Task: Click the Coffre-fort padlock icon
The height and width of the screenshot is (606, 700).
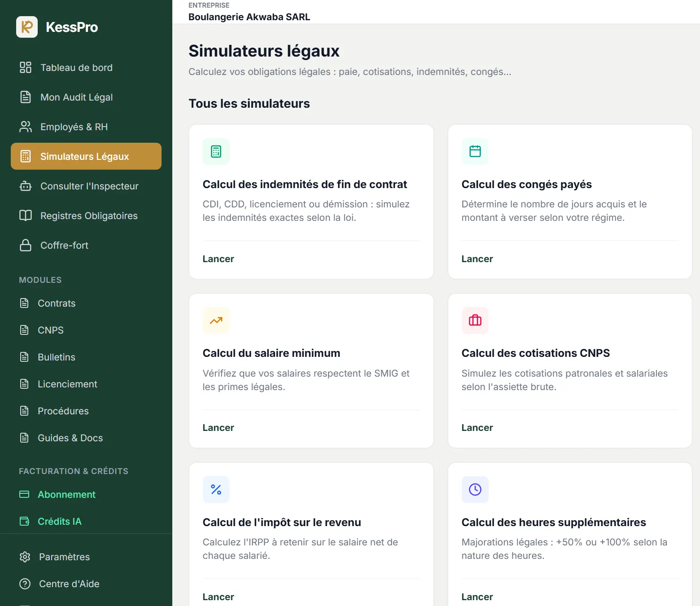Action: pyautogui.click(x=26, y=245)
